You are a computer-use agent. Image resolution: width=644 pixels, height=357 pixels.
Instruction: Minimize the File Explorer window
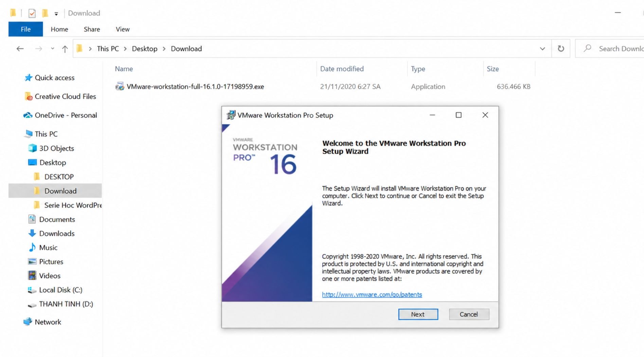coord(618,13)
